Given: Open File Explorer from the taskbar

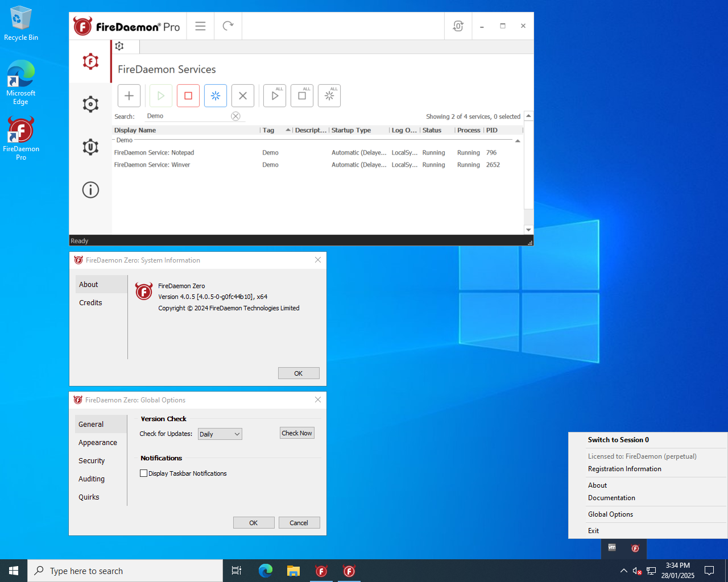Looking at the screenshot, I should tap(293, 571).
